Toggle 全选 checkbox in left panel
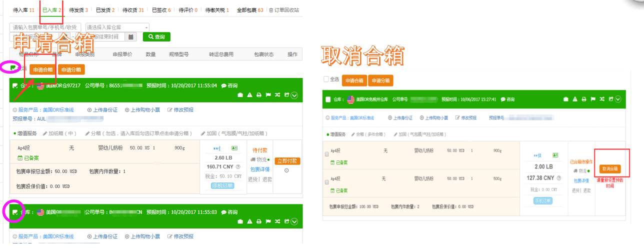Viewport: 644px width, 252px height. point(13,68)
